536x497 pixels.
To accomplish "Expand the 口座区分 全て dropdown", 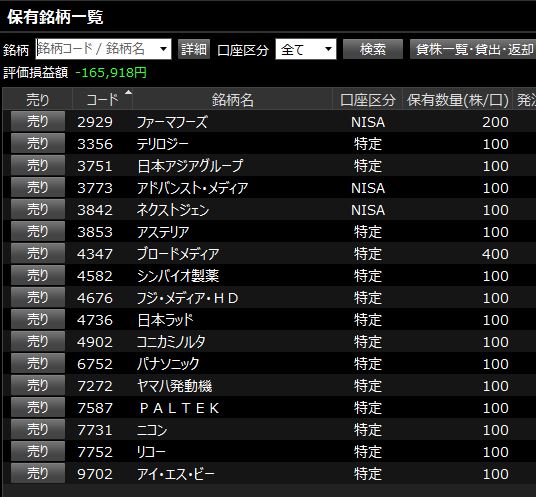I will [328, 49].
